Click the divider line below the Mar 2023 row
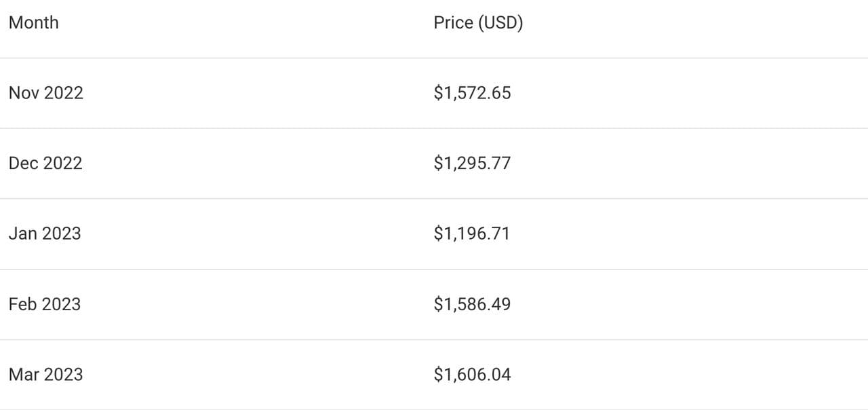 [x=434, y=409]
